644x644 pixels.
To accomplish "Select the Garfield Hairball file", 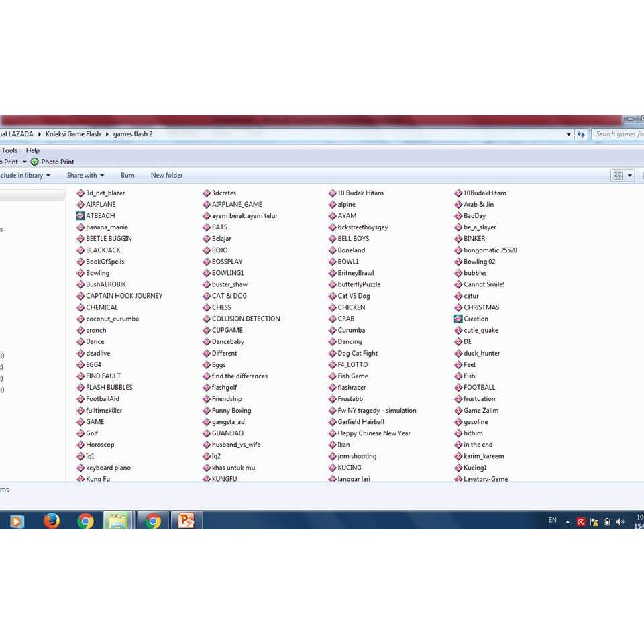I will tap(360, 422).
